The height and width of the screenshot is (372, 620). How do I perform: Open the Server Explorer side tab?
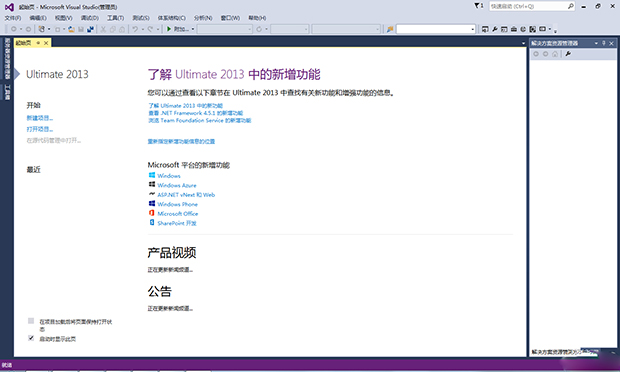[x=7, y=59]
